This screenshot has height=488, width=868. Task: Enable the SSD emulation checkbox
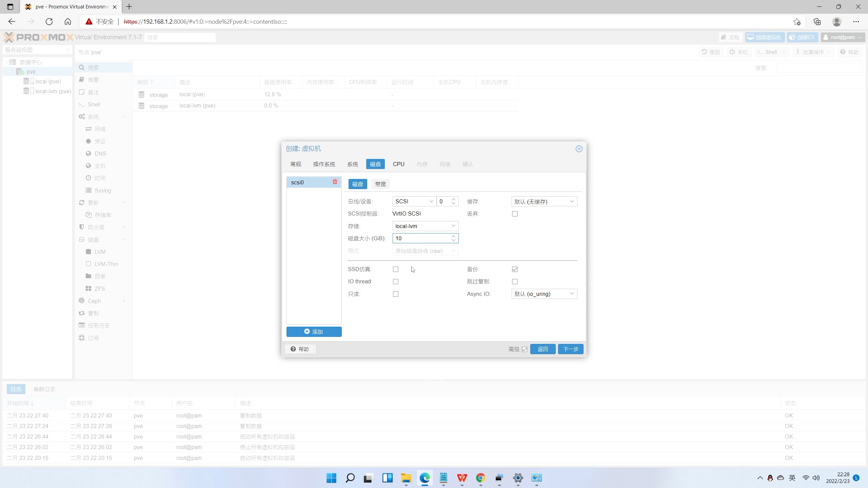click(395, 269)
